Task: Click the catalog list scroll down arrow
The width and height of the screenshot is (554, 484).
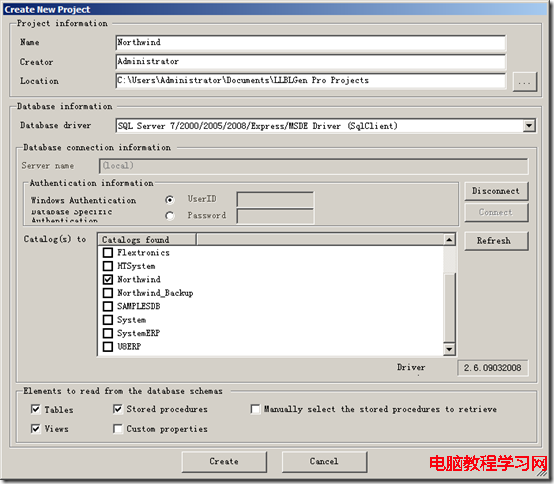Action: (449, 349)
